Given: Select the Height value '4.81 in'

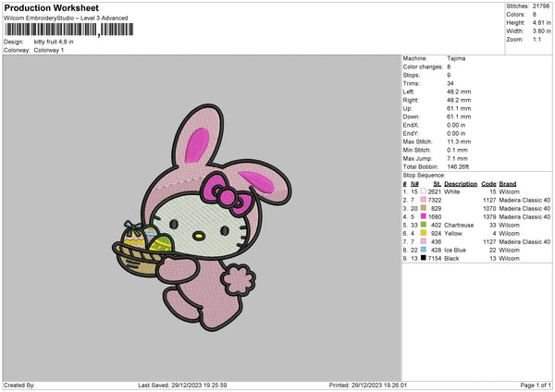Looking at the screenshot, I should tap(541, 22).
